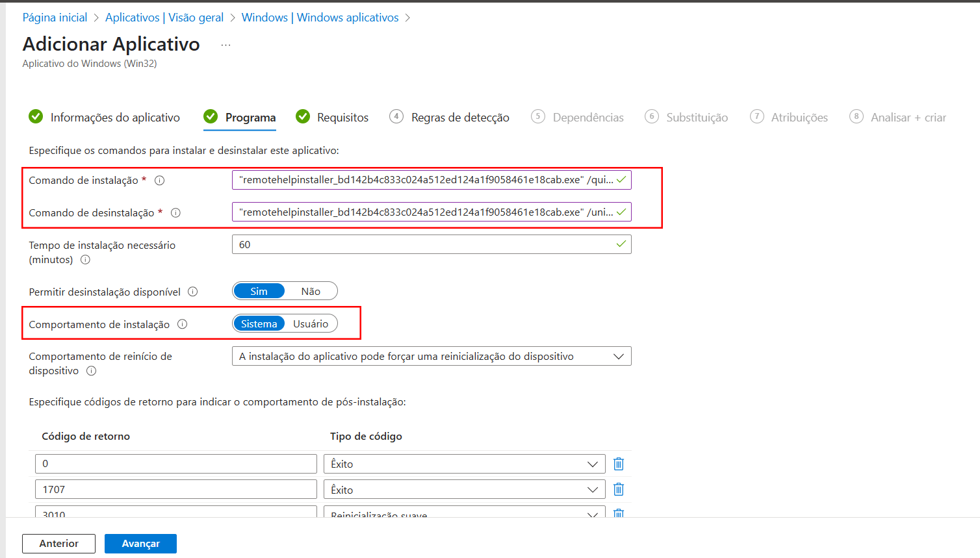Open the Informações do aplicativo tab
Screen dimensions: 980x558
coord(105,117)
